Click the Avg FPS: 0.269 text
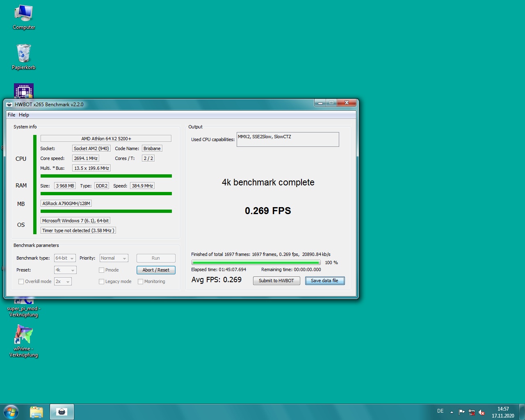This screenshot has width=525, height=420. pyautogui.click(x=217, y=280)
